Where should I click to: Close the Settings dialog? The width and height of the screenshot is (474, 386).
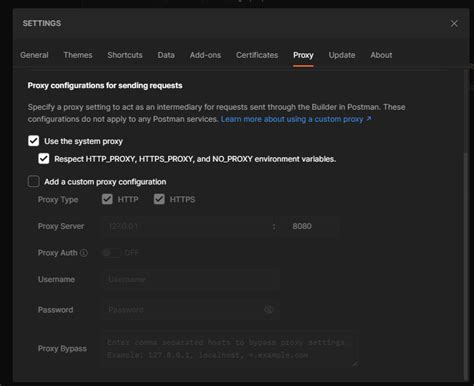click(x=454, y=24)
